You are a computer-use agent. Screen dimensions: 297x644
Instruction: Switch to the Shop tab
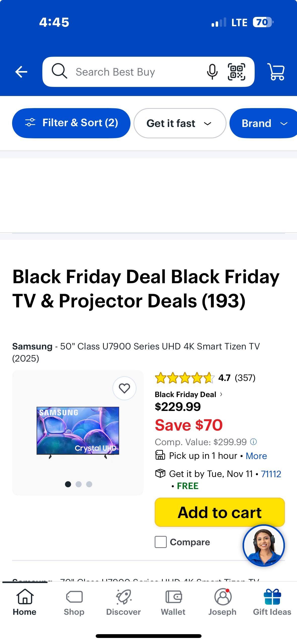point(74,602)
